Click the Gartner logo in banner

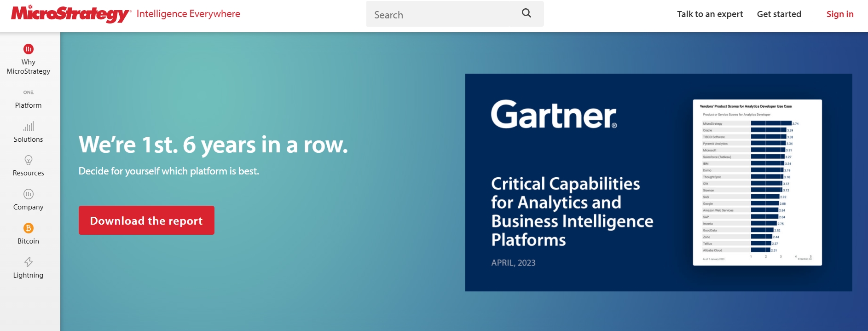(x=554, y=114)
